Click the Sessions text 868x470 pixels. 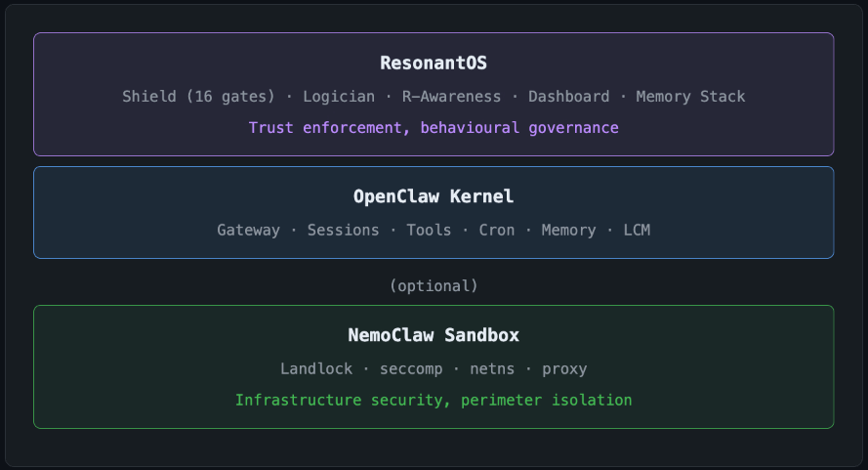[344, 230]
